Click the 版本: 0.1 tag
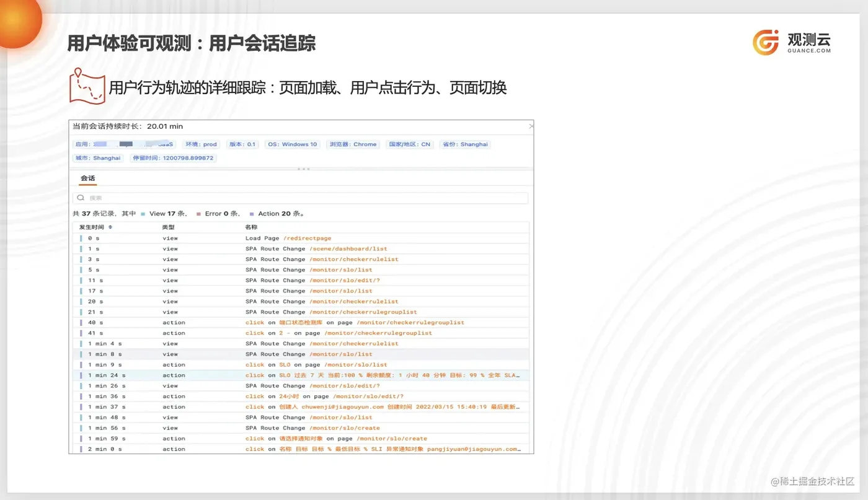 242,144
